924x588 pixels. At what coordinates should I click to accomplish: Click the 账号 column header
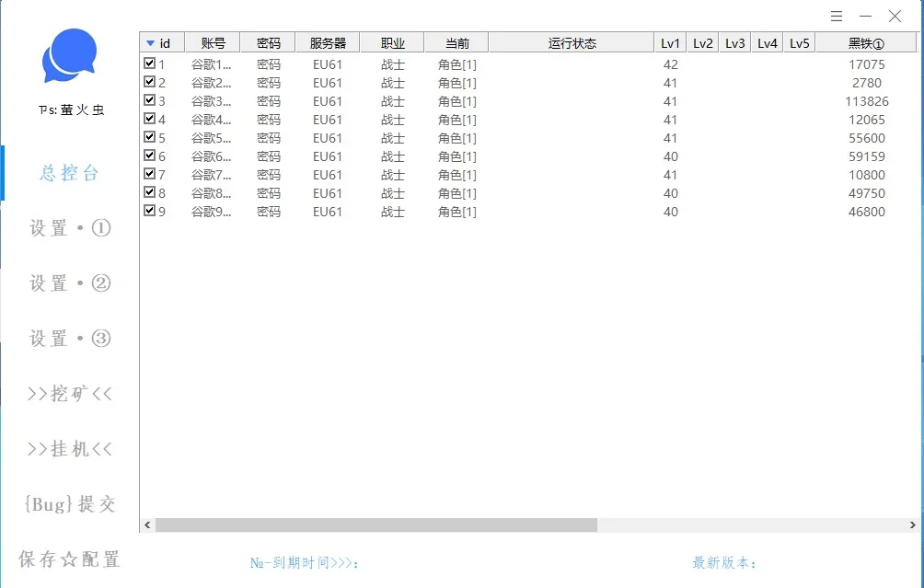213,43
